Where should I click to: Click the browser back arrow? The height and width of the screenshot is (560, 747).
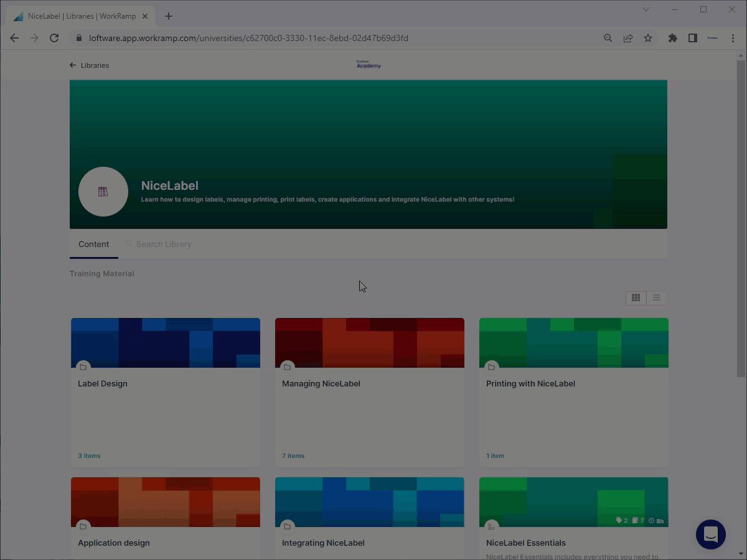click(14, 38)
